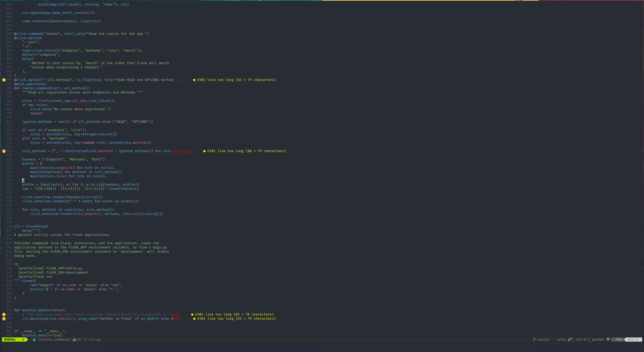Click the E501 warning text (88 > 79) on line 918

point(246,151)
